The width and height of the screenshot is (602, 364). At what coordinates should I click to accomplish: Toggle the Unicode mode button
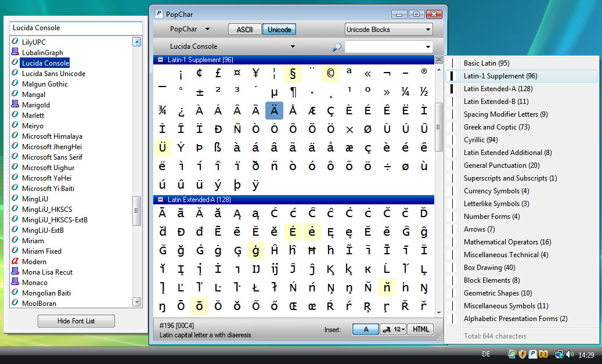coord(279,30)
